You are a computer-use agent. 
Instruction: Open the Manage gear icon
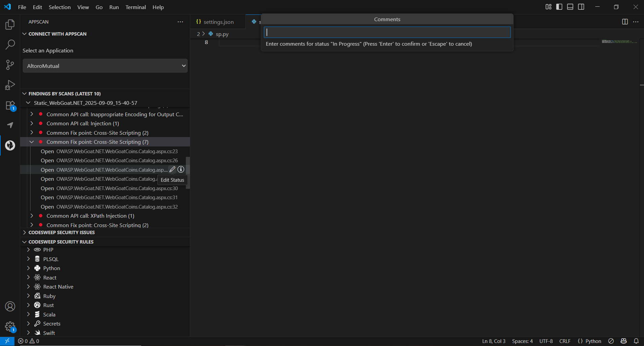point(10,327)
